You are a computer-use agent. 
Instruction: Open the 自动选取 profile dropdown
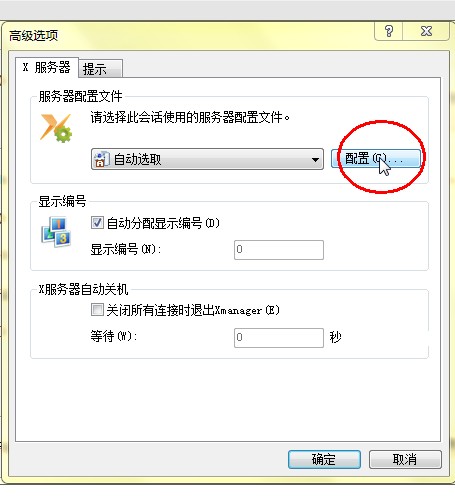207,159
